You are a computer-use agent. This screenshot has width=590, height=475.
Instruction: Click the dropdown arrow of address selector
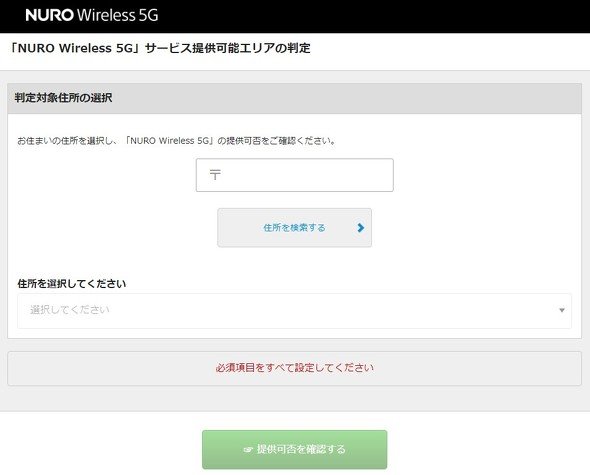[x=562, y=311]
